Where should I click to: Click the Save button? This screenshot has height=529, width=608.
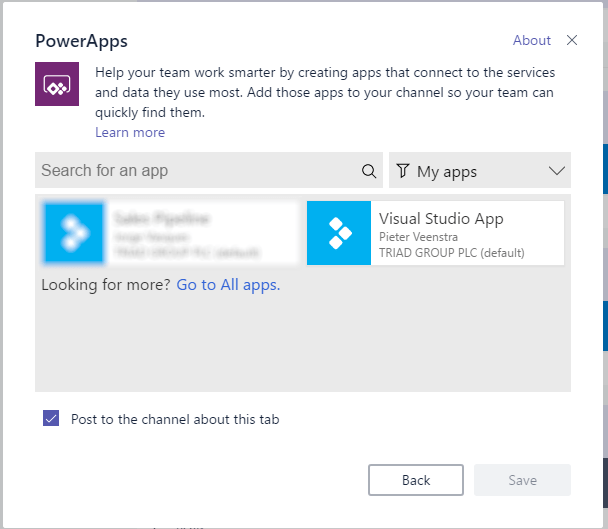pos(523,480)
